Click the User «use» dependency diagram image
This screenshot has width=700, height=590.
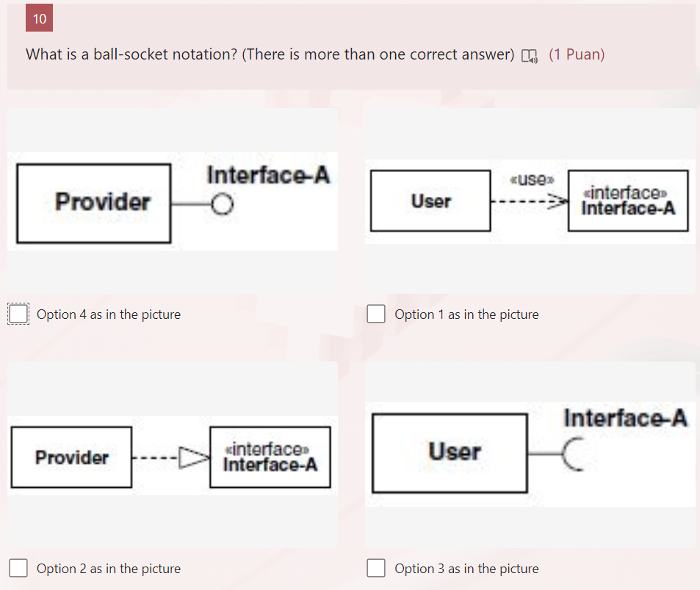529,201
